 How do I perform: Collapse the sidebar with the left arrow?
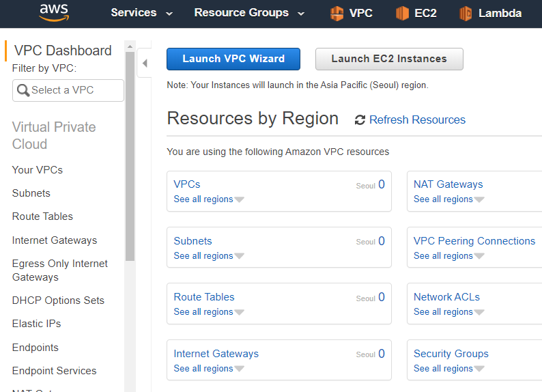point(145,63)
